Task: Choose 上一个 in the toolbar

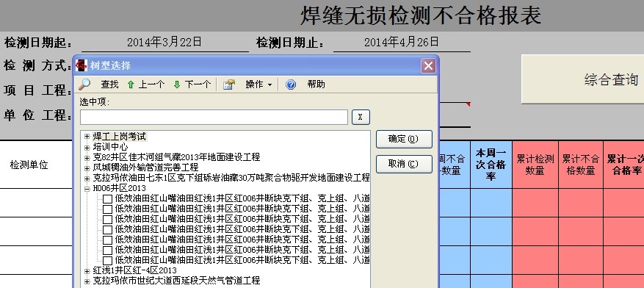Action: click(151, 84)
